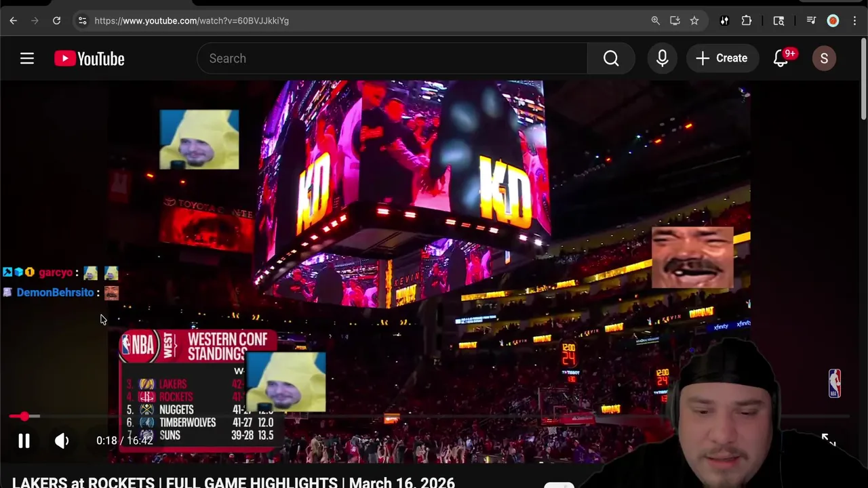This screenshot has height=488, width=868.
Task: Enter fullscreen mode on the player
Action: (829, 440)
